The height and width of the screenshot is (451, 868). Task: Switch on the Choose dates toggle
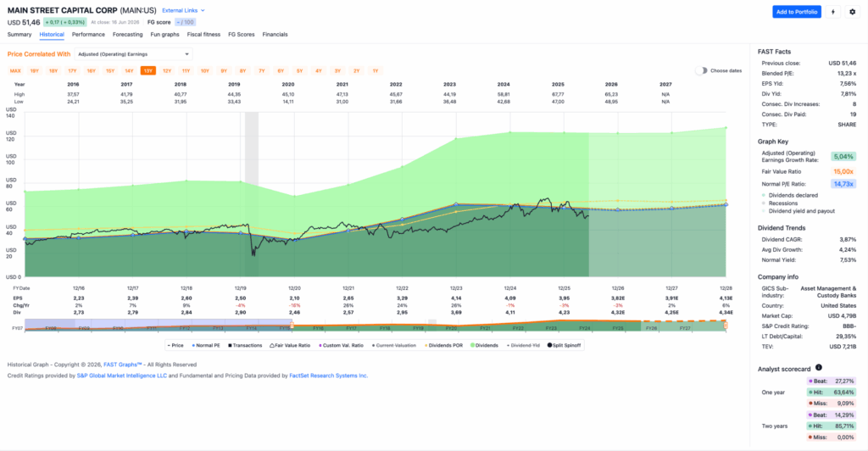701,71
